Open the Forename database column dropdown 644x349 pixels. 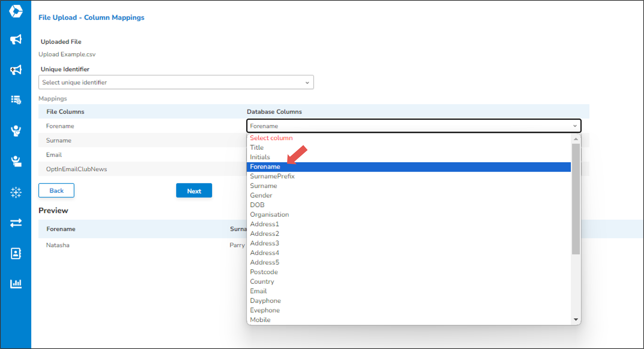414,126
